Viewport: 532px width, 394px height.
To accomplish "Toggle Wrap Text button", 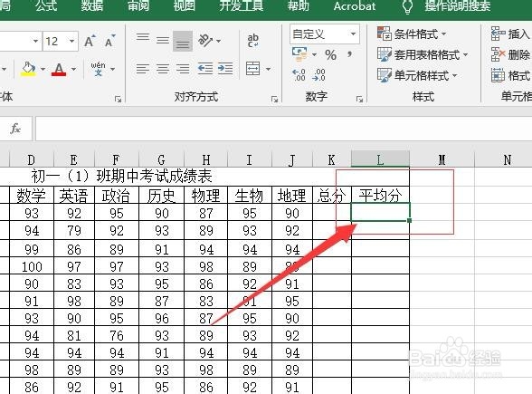I will pos(253,41).
